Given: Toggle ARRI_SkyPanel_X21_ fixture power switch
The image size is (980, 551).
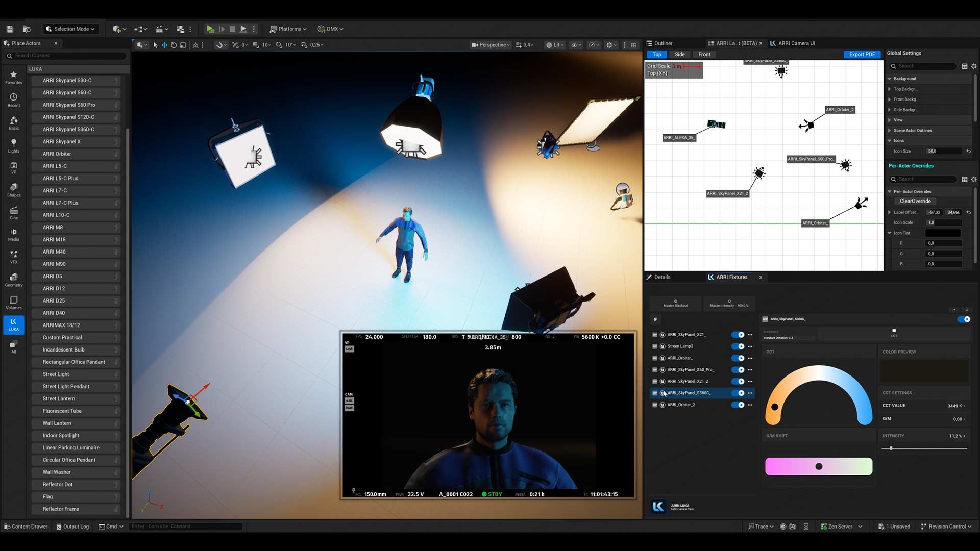Looking at the screenshot, I should (x=738, y=335).
